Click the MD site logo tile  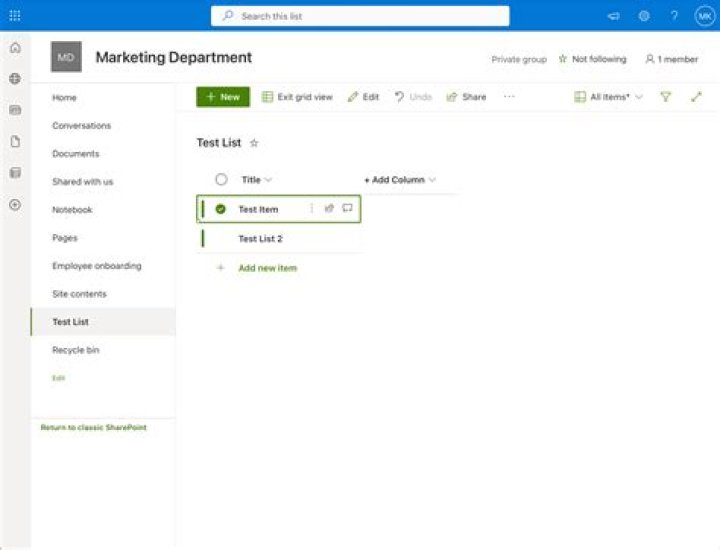pos(66,57)
